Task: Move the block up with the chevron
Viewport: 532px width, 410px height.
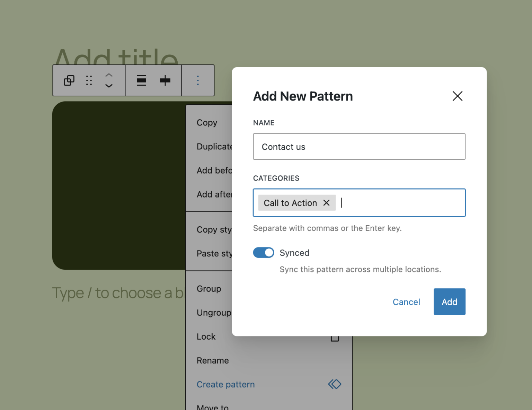Action: [x=109, y=75]
